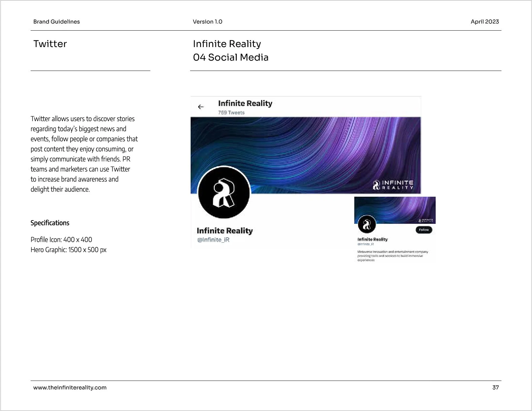Click the 'Infinite Reality' page heading above '04 Social Media'
The width and height of the screenshot is (532, 411).
pos(227,44)
